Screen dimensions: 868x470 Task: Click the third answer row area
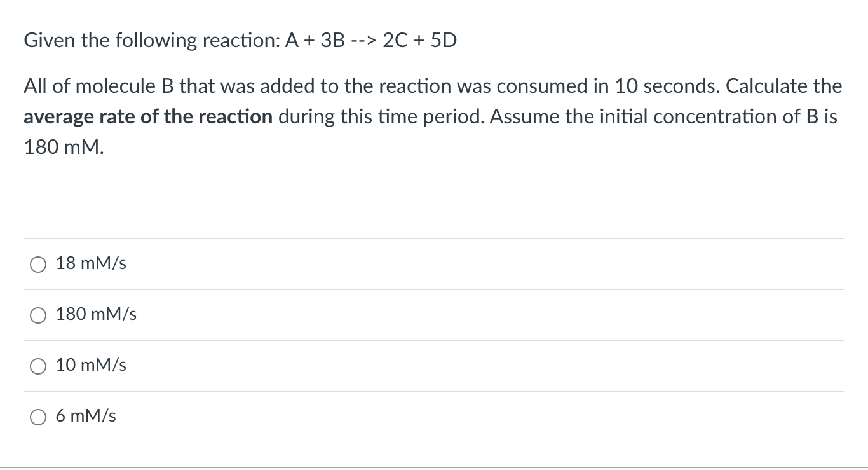click(x=434, y=366)
